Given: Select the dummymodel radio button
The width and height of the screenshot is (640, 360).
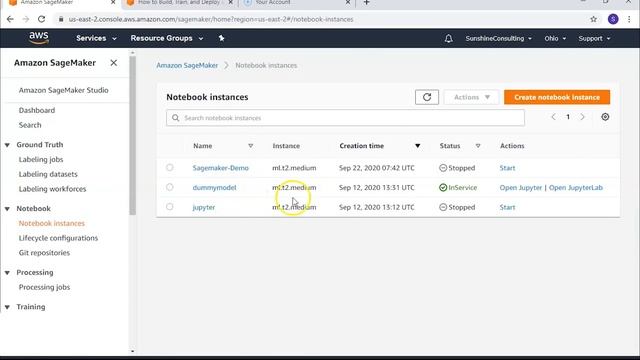Looking at the screenshot, I should pyautogui.click(x=170, y=187).
